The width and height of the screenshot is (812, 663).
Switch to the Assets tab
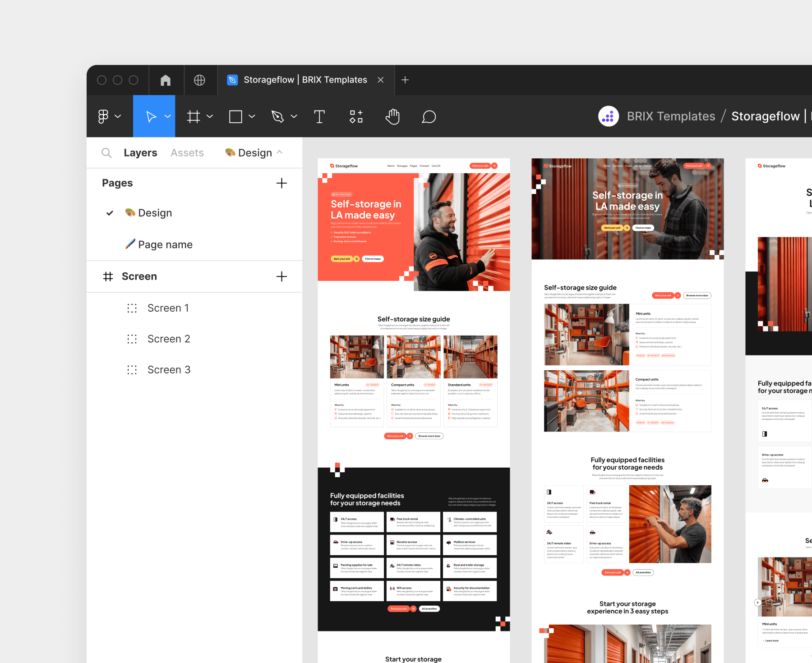pyautogui.click(x=187, y=152)
